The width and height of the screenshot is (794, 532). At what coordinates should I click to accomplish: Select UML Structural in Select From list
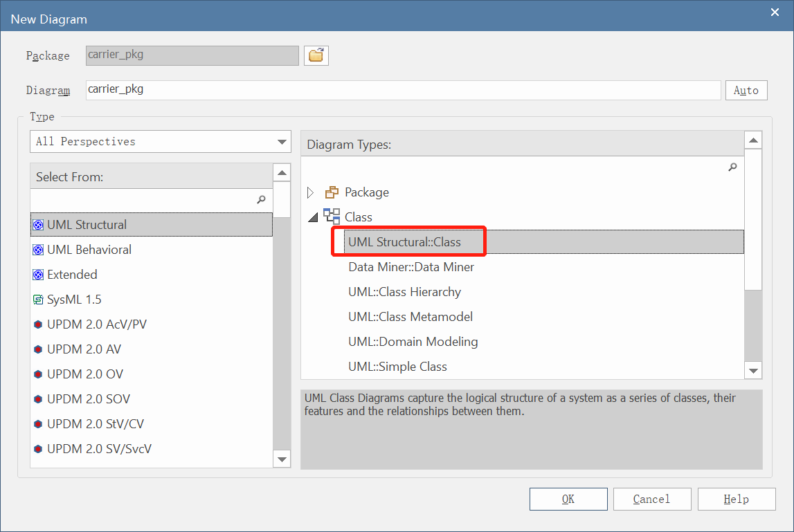coord(152,225)
